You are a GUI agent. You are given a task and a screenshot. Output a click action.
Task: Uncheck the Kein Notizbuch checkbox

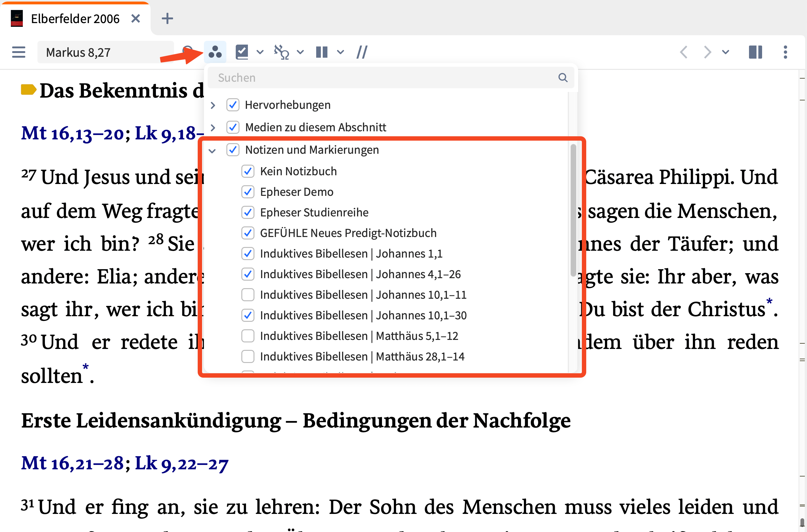248,171
